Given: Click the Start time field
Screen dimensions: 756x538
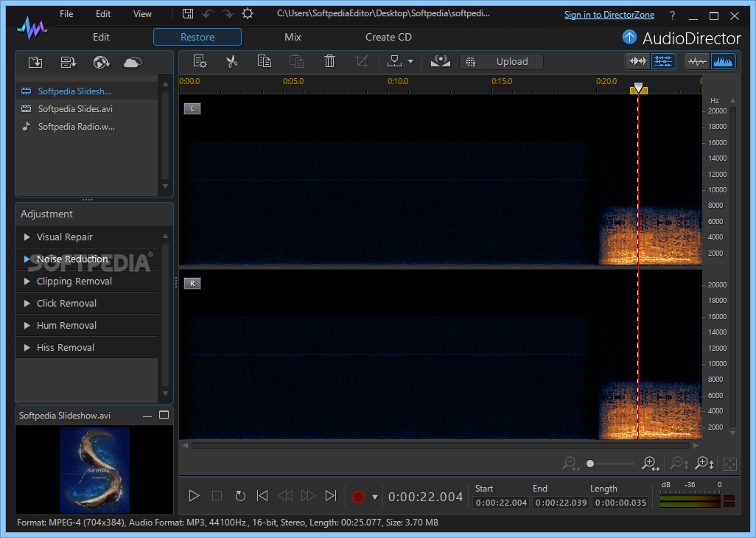Looking at the screenshot, I should (x=502, y=503).
